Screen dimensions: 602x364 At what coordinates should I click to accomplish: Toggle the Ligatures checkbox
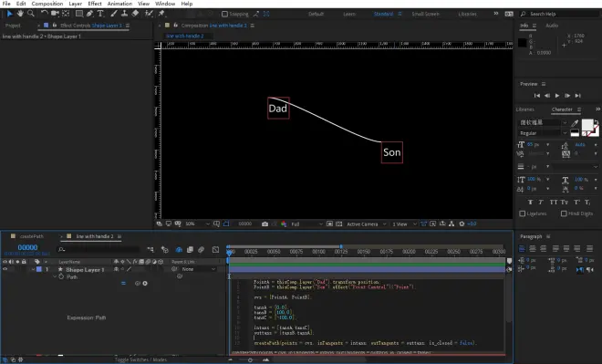pyautogui.click(x=522, y=213)
